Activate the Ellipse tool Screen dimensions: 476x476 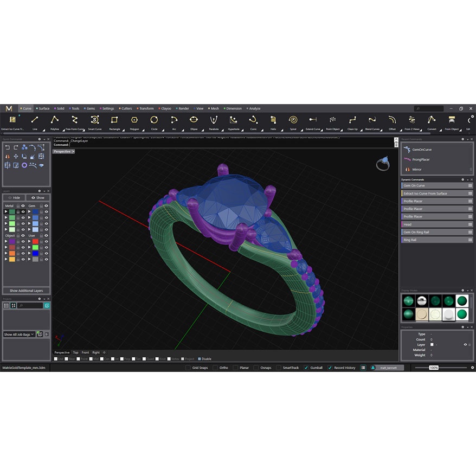[194, 121]
